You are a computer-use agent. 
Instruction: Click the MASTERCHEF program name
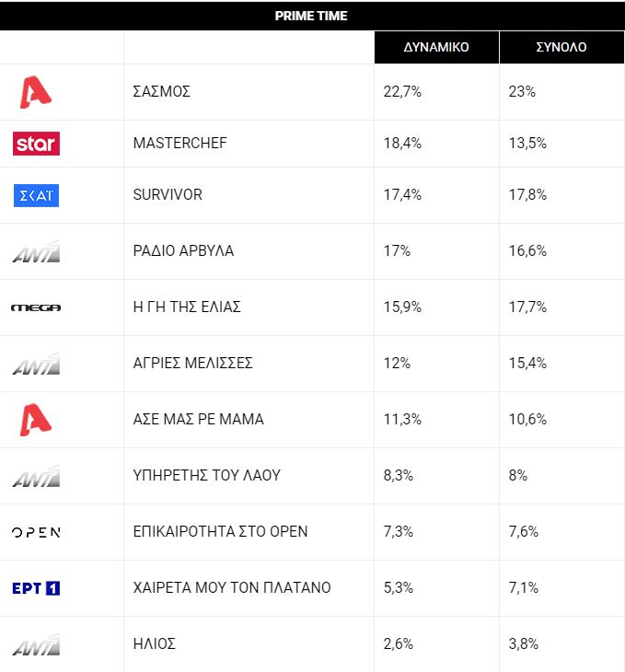[179, 144]
